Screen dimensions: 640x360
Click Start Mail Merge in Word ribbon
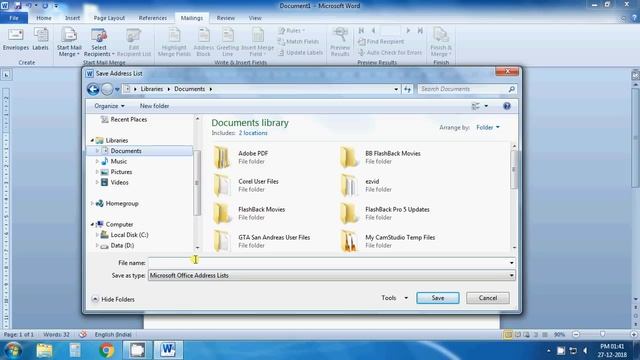[69, 42]
